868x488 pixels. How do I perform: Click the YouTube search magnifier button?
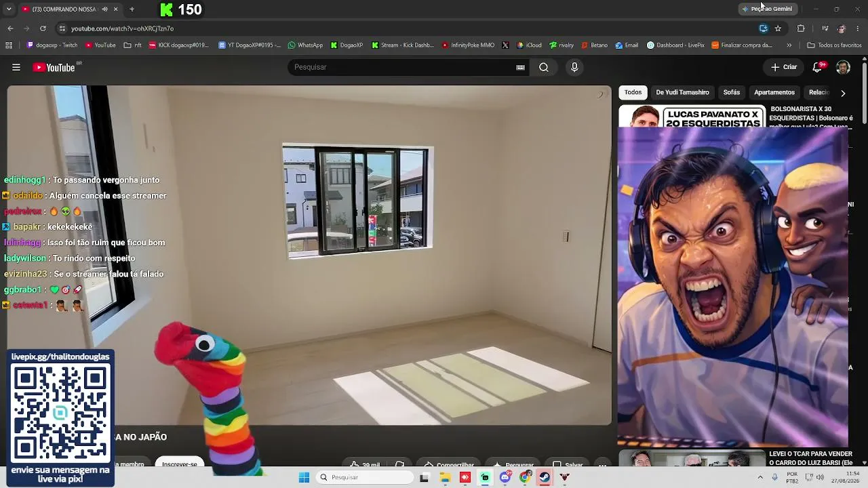click(x=544, y=67)
